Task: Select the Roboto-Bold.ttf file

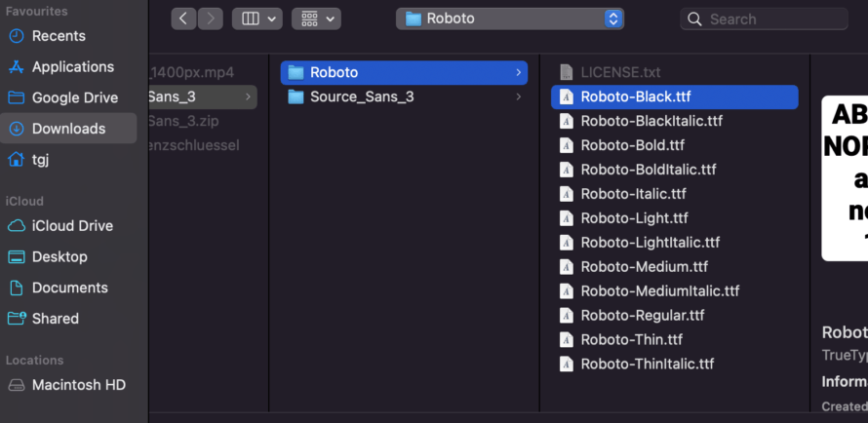Action: [x=632, y=145]
